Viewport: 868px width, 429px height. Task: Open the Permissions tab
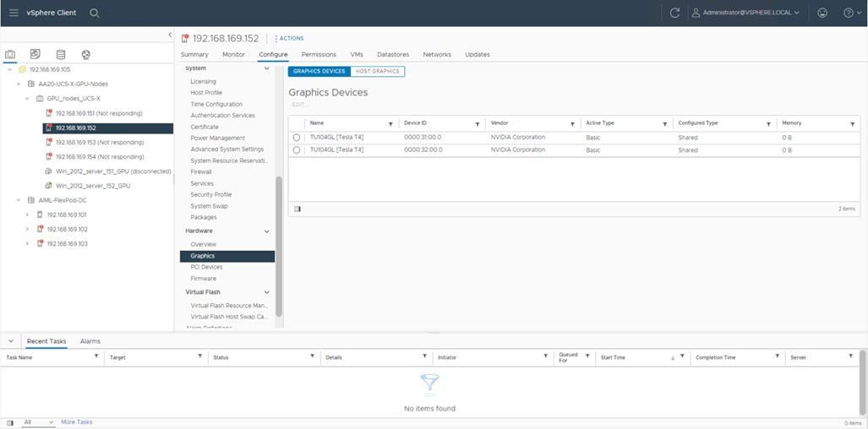(319, 55)
